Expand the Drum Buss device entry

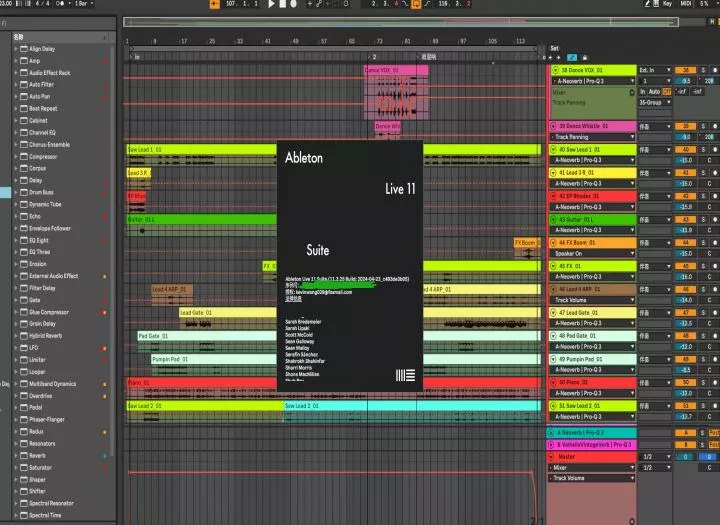coord(16,192)
